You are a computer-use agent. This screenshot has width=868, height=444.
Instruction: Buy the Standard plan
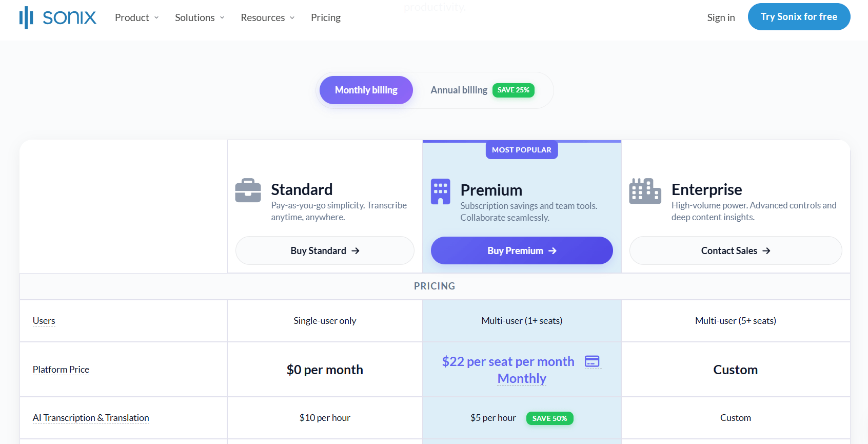(x=325, y=250)
